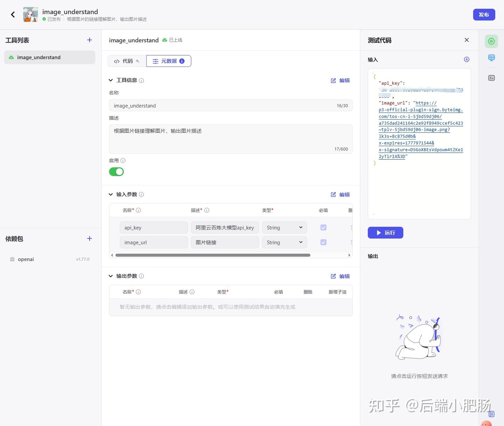Click the 图片链接 description field

pos(225,242)
